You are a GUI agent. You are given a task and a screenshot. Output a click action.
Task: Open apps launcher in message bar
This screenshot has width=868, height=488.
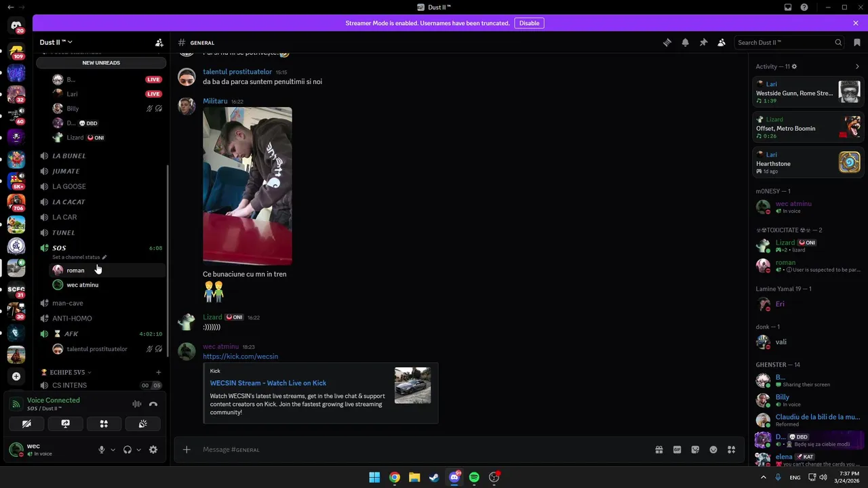point(731,449)
